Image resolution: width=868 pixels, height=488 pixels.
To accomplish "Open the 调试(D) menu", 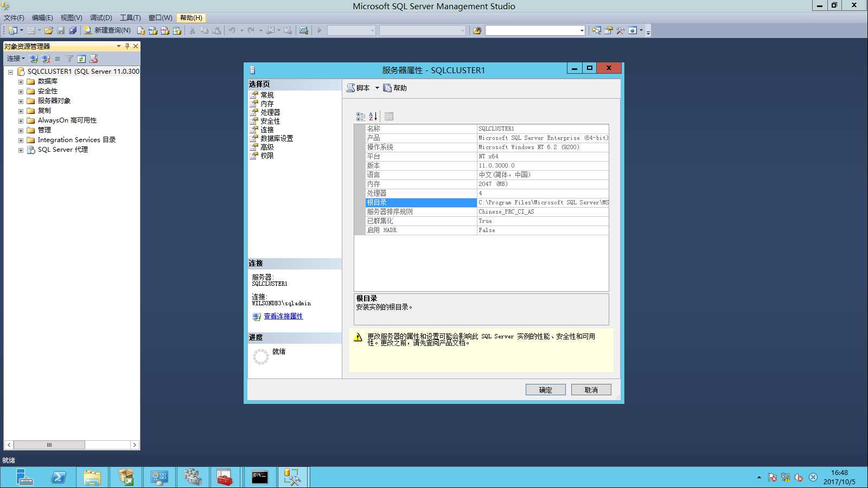I will click(101, 18).
